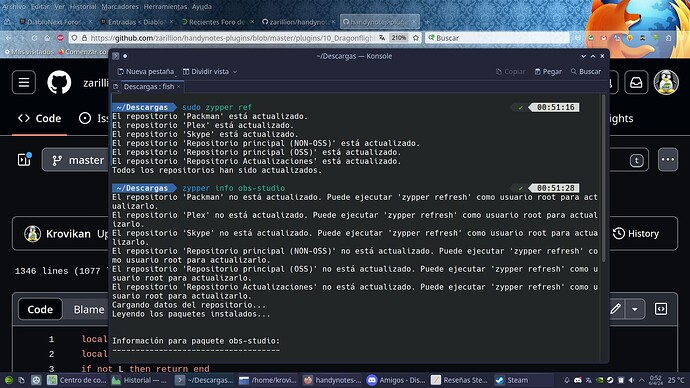Click the page translate icon in URL bar

pyautogui.click(x=382, y=38)
